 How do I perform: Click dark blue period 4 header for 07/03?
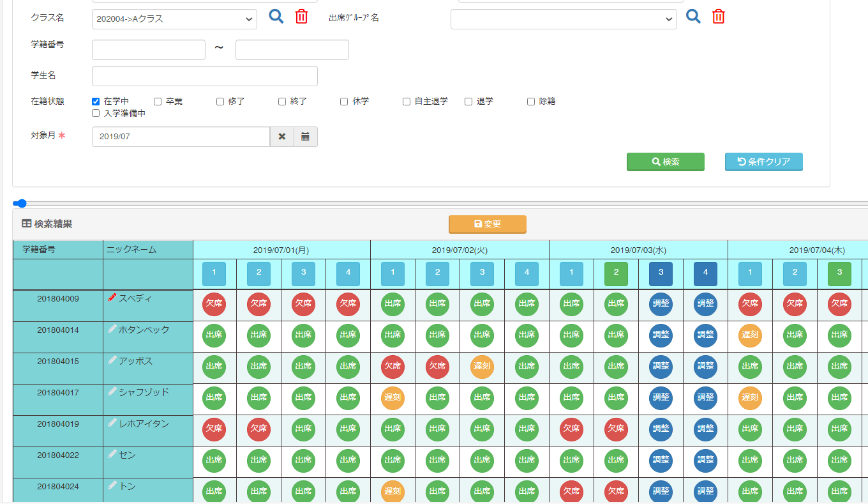click(x=706, y=274)
